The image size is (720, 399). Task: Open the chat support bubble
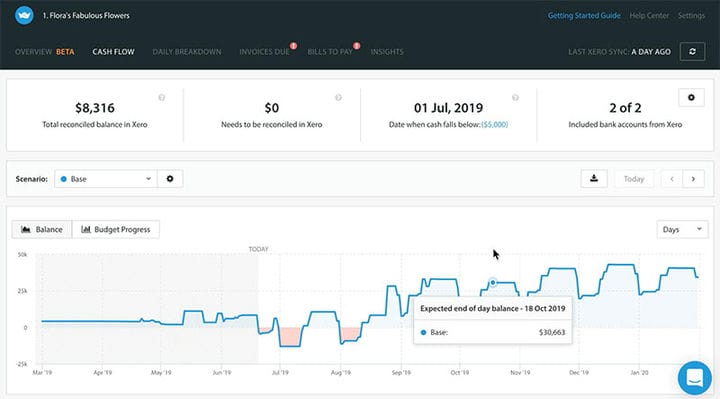694,378
